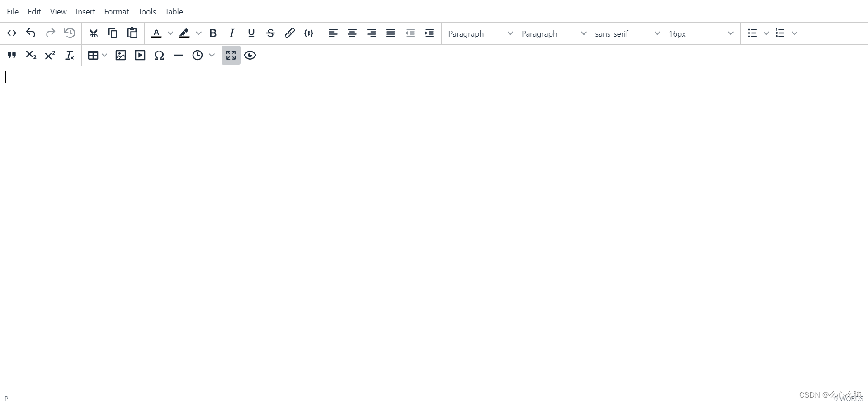Open the second Paragraph block dropdown
This screenshot has height=403, width=868.
point(554,33)
